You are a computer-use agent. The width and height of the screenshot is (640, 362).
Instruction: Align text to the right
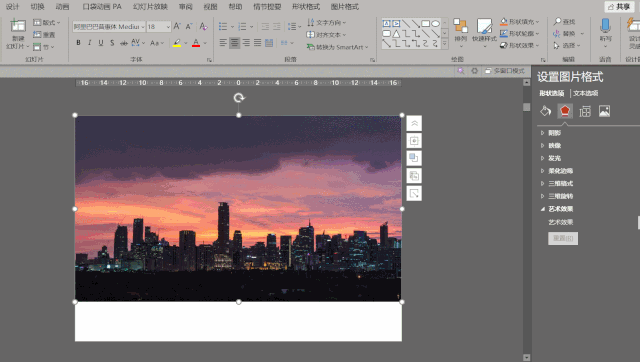(246, 42)
